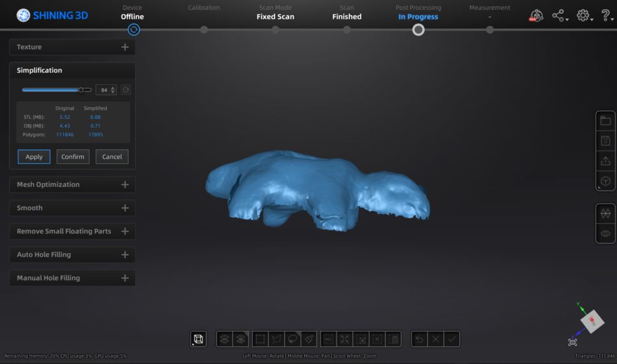Click the select all icon
This screenshot has width=617, height=364.
click(328, 339)
